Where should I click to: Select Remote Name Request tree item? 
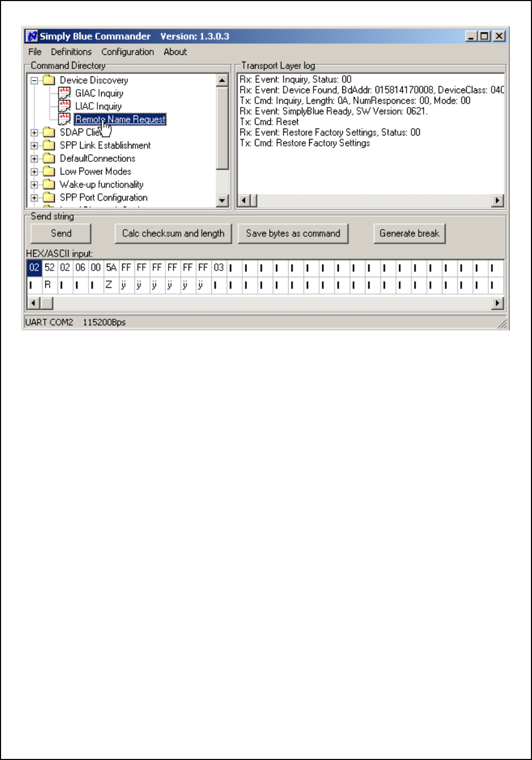[x=121, y=119]
